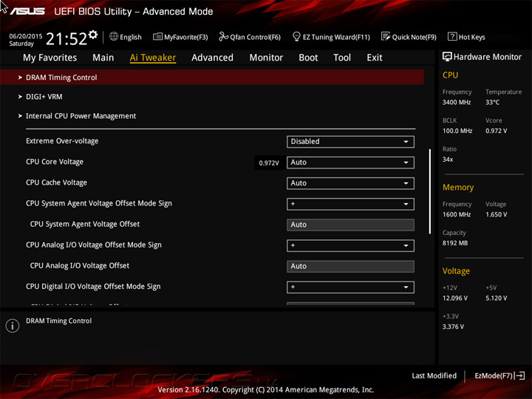This screenshot has height=399, width=532.
Task: Select Extreme Over-voltage setting label
Action: pos(62,141)
